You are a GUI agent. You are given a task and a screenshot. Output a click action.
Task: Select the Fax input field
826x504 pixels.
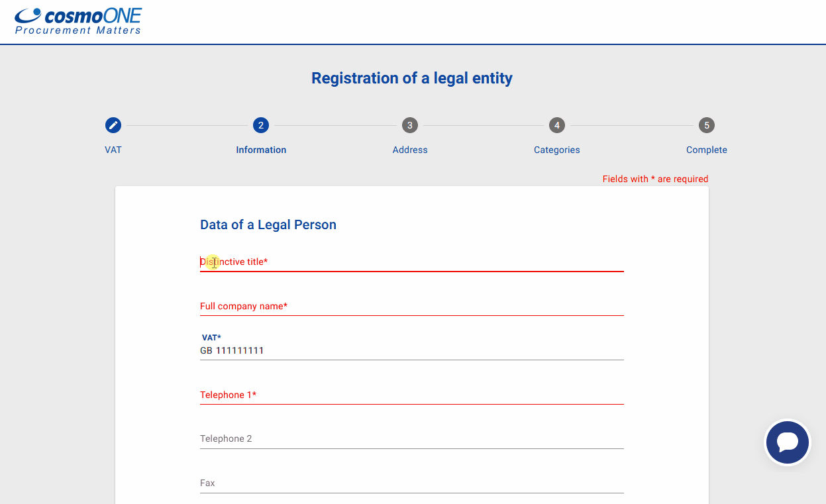411,483
